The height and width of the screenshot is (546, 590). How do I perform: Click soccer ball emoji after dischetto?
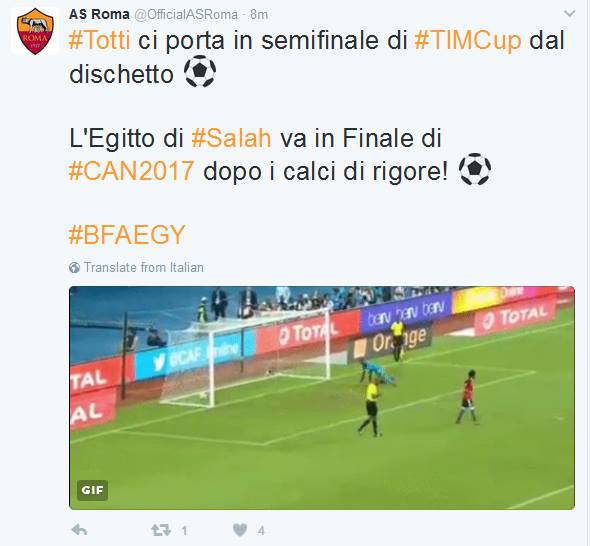(x=199, y=71)
